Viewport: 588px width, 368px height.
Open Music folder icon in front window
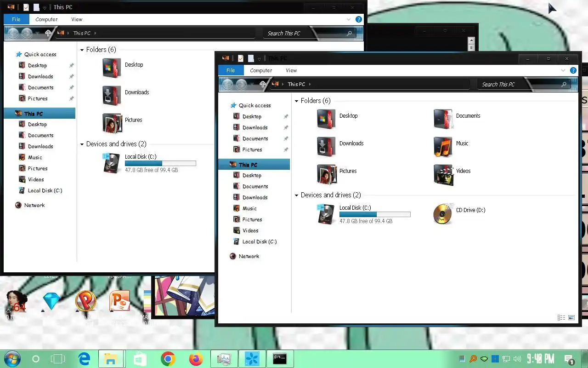443,147
